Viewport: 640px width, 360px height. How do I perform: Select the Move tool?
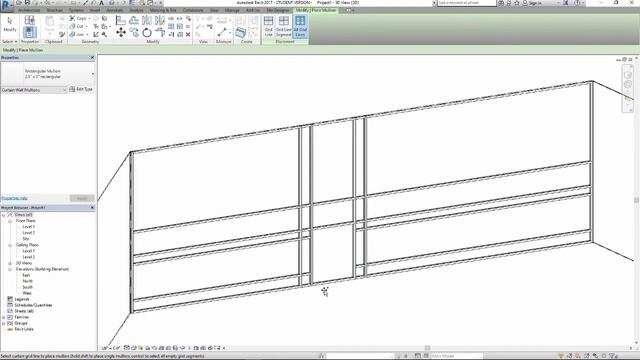(x=121, y=33)
